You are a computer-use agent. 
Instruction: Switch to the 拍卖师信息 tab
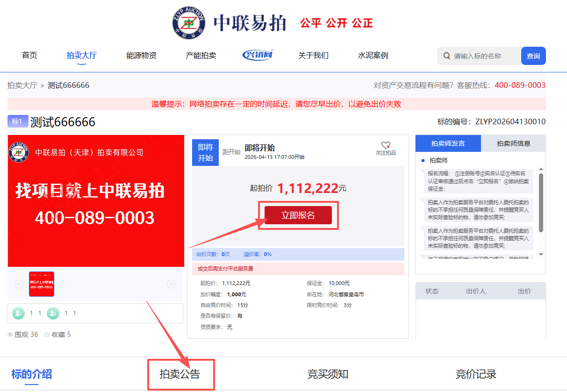pos(513,143)
